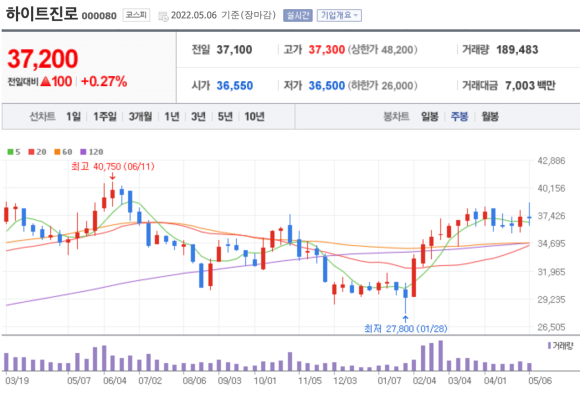Click the red 20 moving-average legend
This screenshot has width=580, height=394.
coord(37,152)
